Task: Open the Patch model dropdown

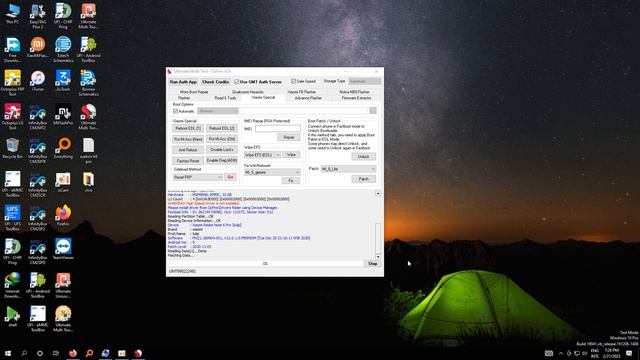Action: [x=348, y=169]
